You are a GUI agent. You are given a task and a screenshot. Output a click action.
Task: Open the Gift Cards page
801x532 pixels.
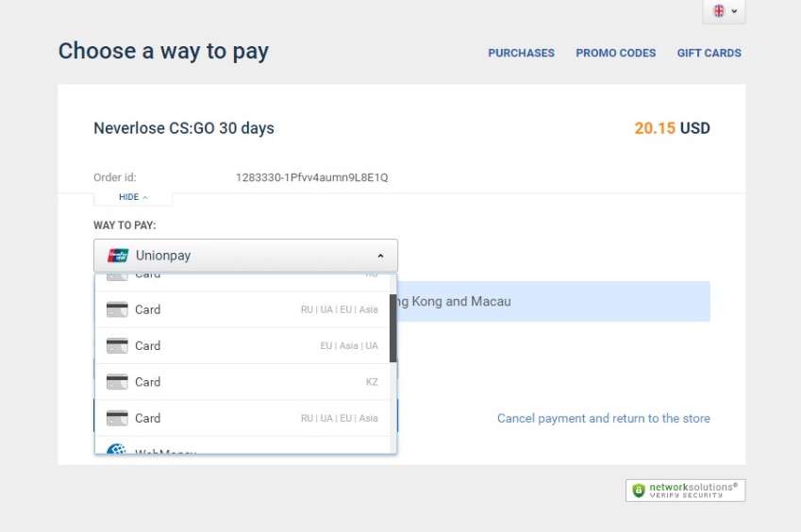709,53
